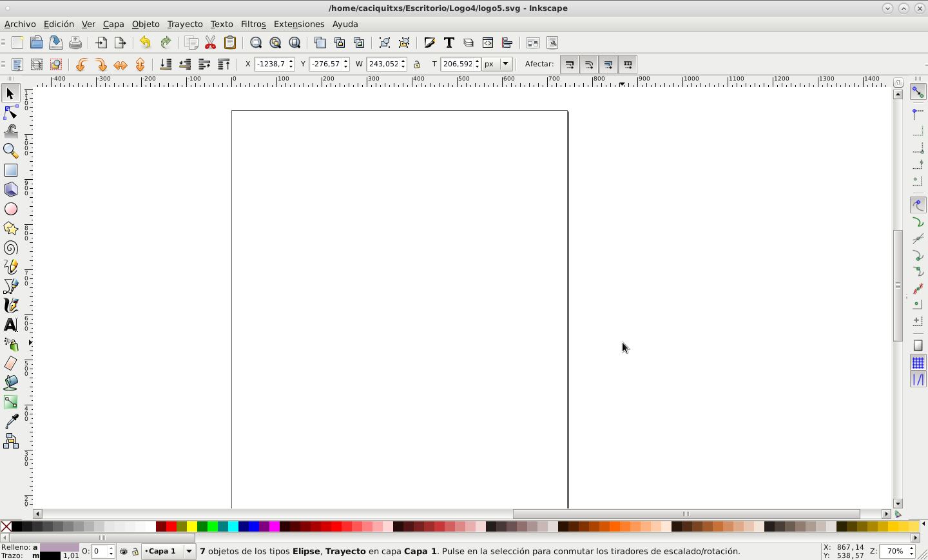Activate the Pencil freehand tool
Viewport: 928px width, 560px height.
[11, 267]
